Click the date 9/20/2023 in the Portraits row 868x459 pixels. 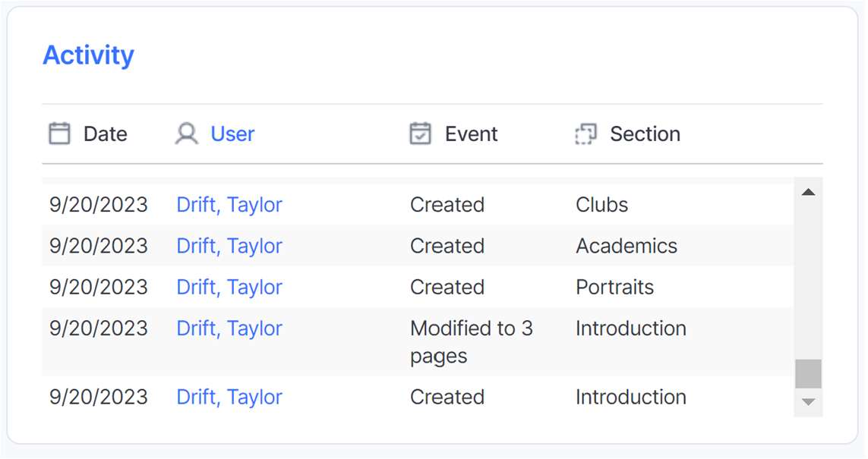coord(99,288)
